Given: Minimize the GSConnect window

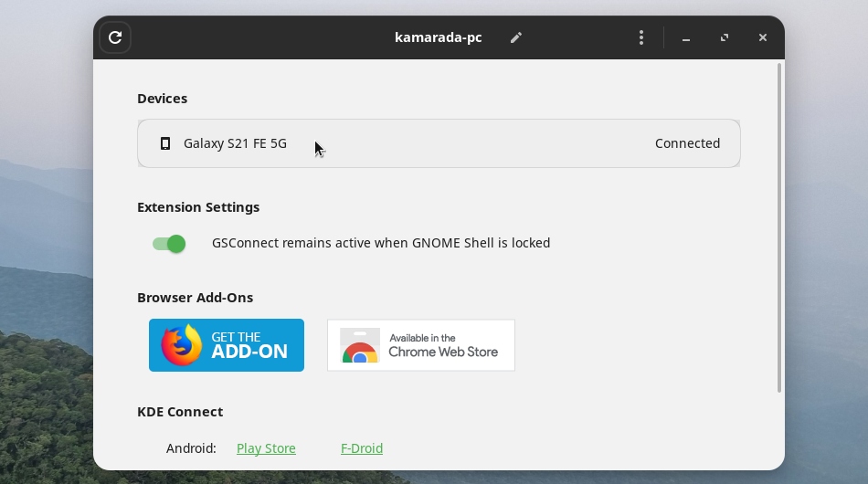Looking at the screenshot, I should click(x=686, y=37).
